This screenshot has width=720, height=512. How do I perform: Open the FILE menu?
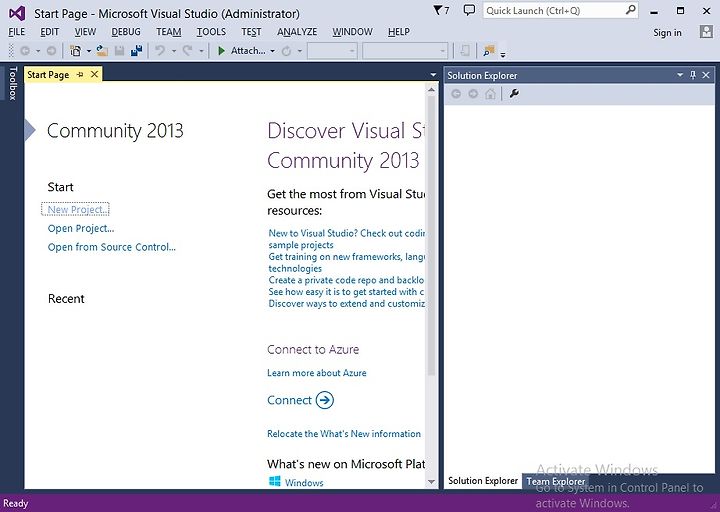[x=17, y=32]
